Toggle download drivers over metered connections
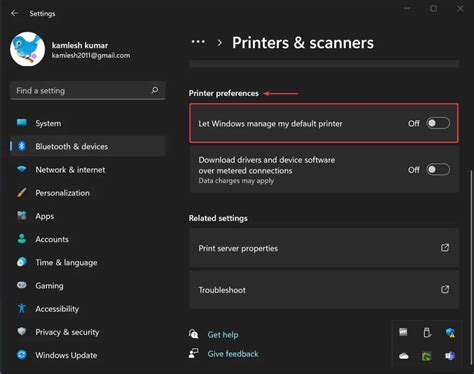The height and width of the screenshot is (374, 474). pyautogui.click(x=438, y=170)
